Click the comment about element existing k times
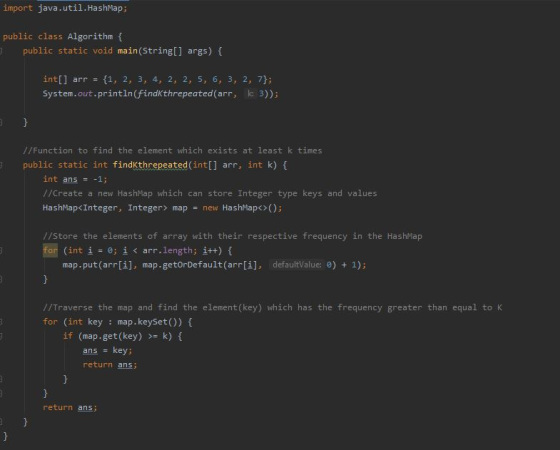 [x=172, y=150]
